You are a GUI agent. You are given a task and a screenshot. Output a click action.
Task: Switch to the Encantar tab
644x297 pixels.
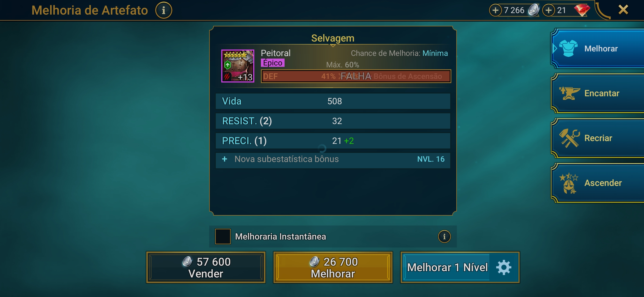click(x=598, y=93)
